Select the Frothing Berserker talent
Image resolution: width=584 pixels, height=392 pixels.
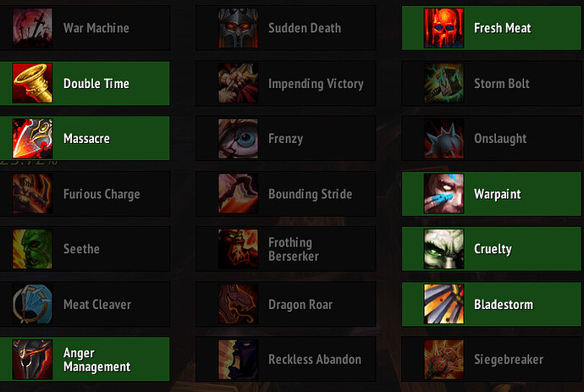coord(286,249)
